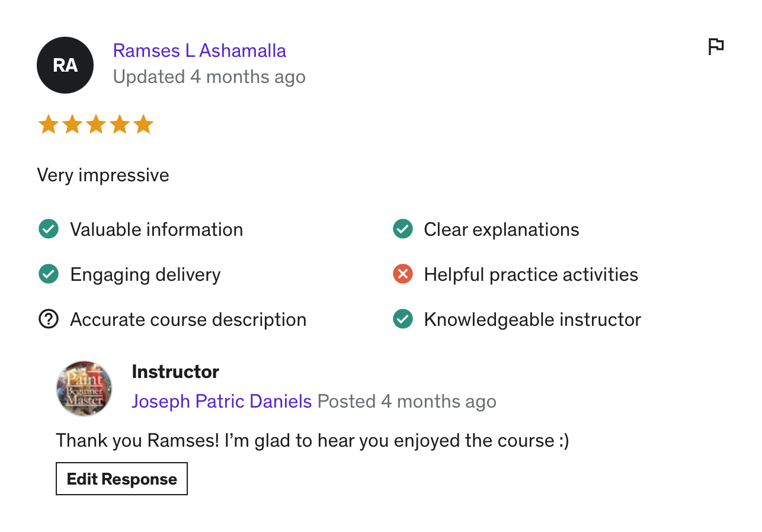This screenshot has height=532, width=762.
Task: Click the 'Very impressive' review text
Action: coord(103,175)
